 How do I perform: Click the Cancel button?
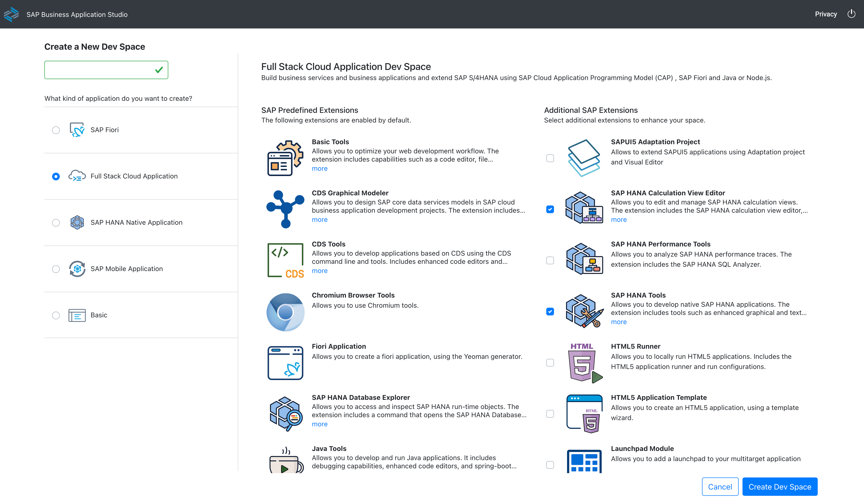720,486
